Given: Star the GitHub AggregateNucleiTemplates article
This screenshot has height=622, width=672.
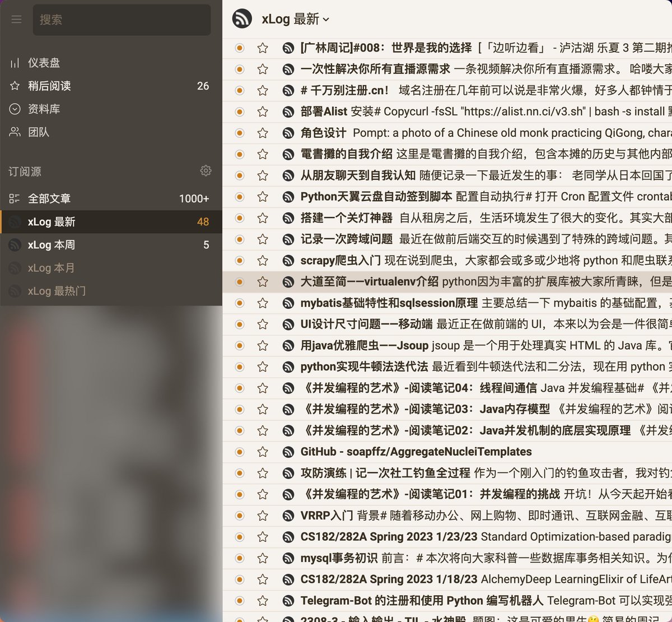Looking at the screenshot, I should pyautogui.click(x=263, y=452).
